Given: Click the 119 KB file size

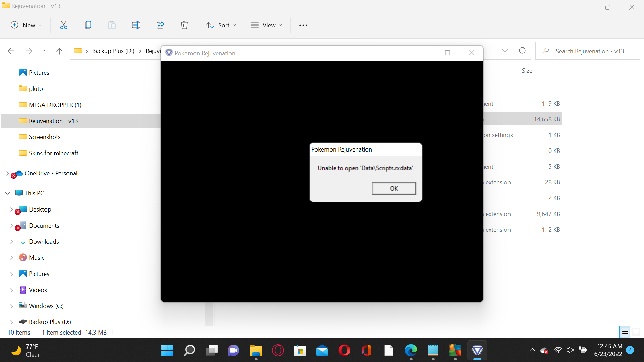Looking at the screenshot, I should coord(551,103).
